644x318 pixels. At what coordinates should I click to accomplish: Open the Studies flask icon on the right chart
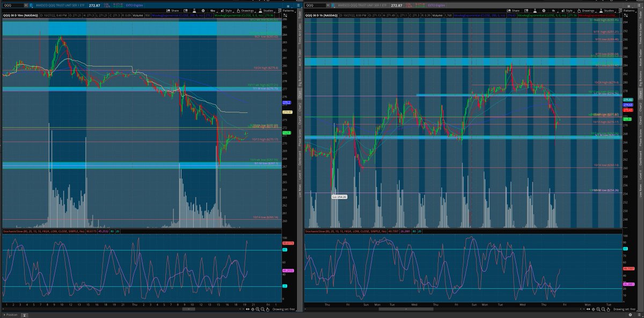click(x=601, y=11)
